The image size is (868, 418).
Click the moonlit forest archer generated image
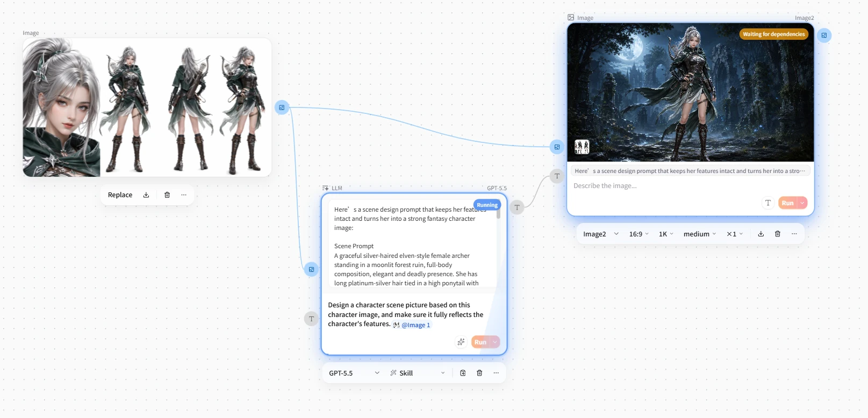pyautogui.click(x=691, y=92)
